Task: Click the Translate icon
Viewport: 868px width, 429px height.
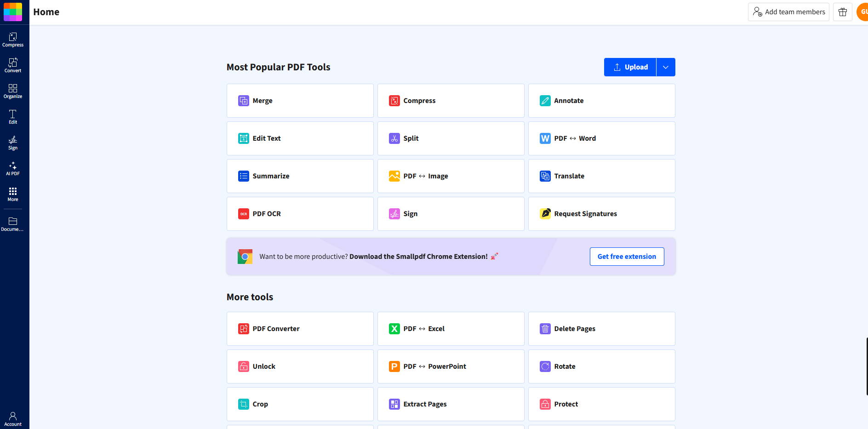Action: (x=545, y=176)
